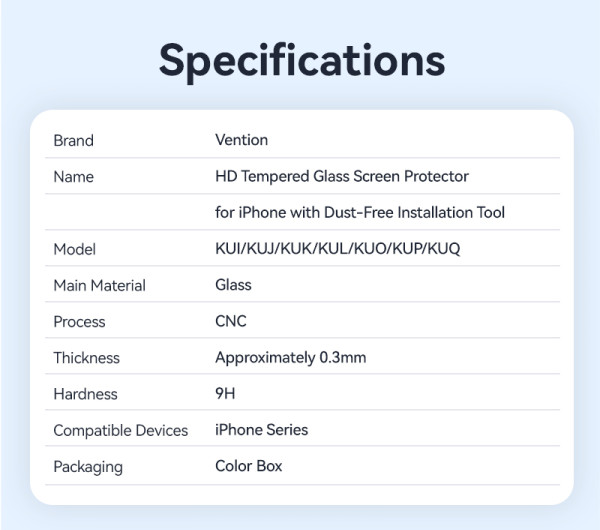
Task: Click the Main Material label
Action: pyautogui.click(x=99, y=285)
